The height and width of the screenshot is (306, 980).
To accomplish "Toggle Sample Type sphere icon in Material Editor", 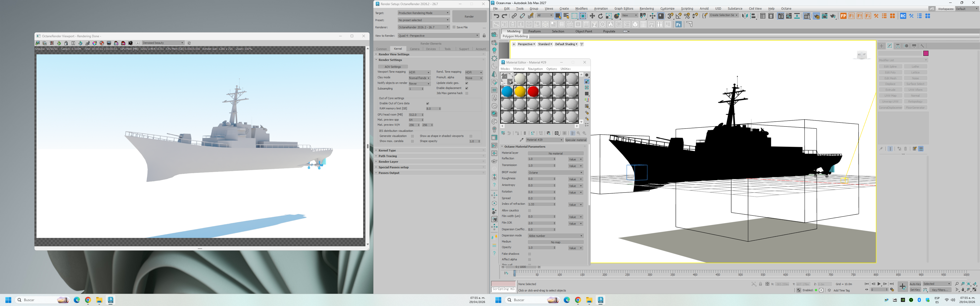I will click(x=587, y=75).
